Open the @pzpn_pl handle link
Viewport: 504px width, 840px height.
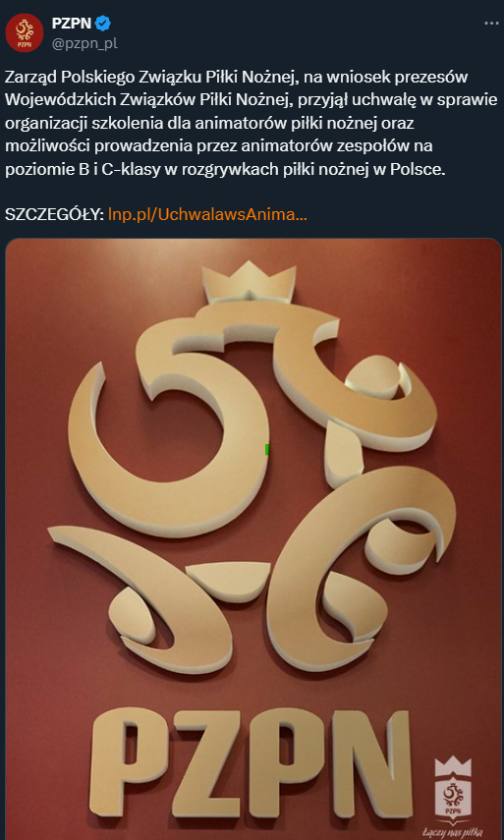(84, 43)
